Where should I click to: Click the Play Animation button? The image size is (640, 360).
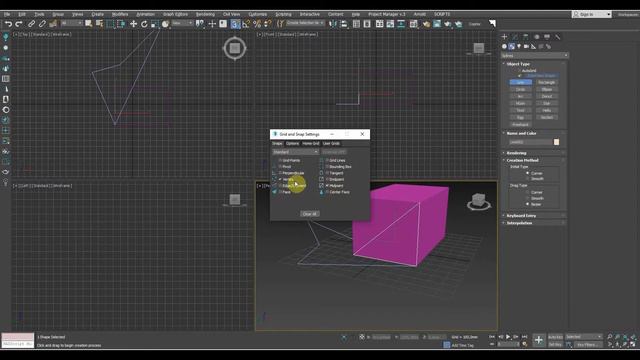click(508, 337)
